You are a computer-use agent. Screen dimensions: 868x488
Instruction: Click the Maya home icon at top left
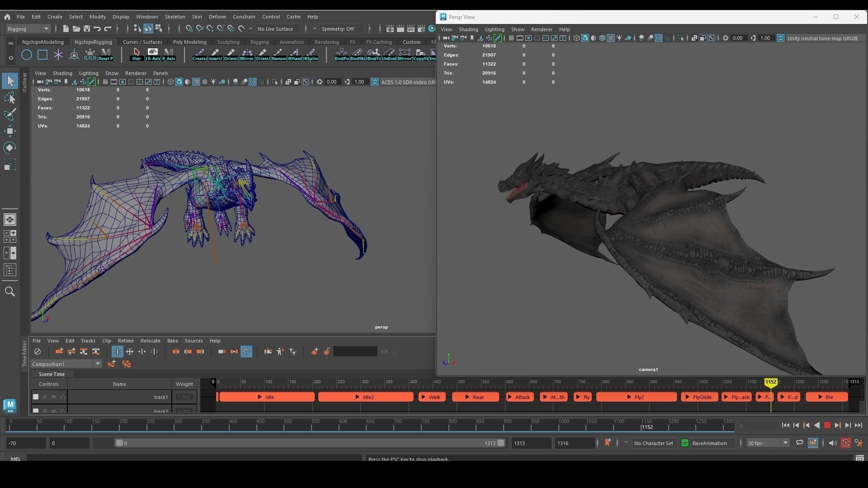click(7, 17)
